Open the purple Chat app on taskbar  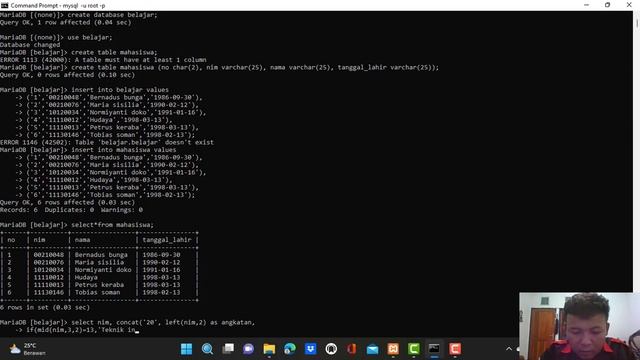coord(249,349)
